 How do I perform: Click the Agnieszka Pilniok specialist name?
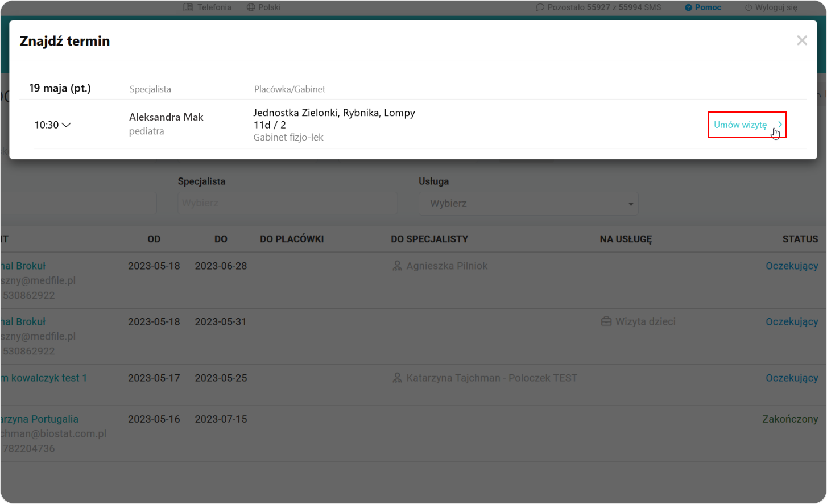coord(447,266)
